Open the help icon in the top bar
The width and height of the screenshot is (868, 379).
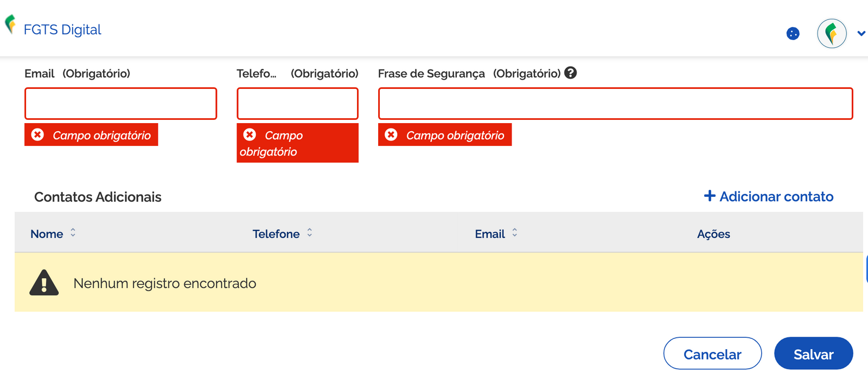pyautogui.click(x=793, y=33)
